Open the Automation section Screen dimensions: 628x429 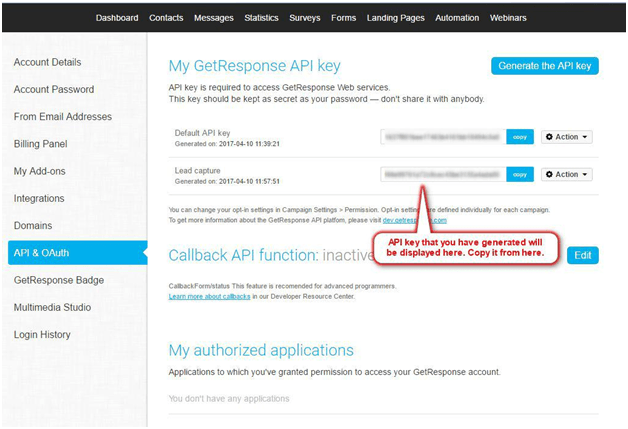457,18
